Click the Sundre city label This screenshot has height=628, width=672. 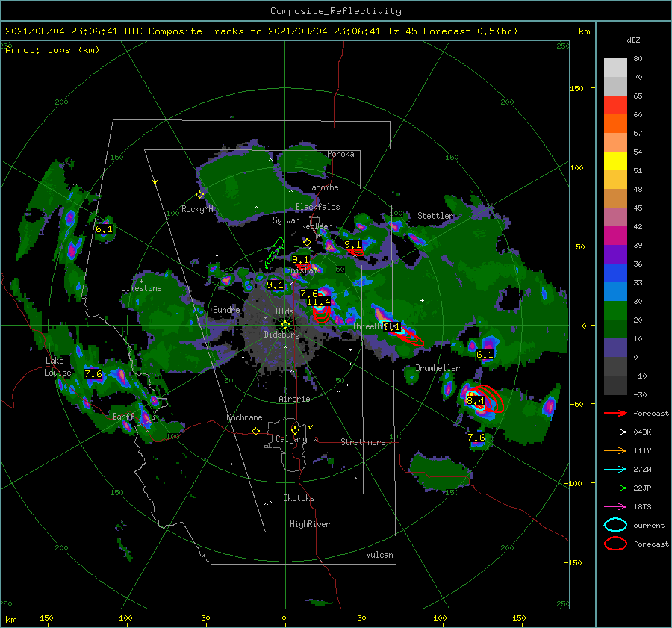point(226,310)
